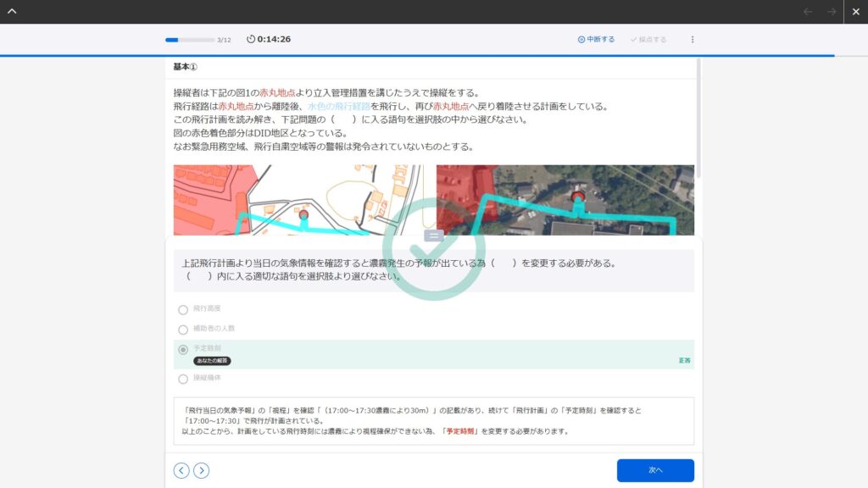The height and width of the screenshot is (488, 868).
Task: Select the 予定時刻 radio option
Action: pos(183,349)
